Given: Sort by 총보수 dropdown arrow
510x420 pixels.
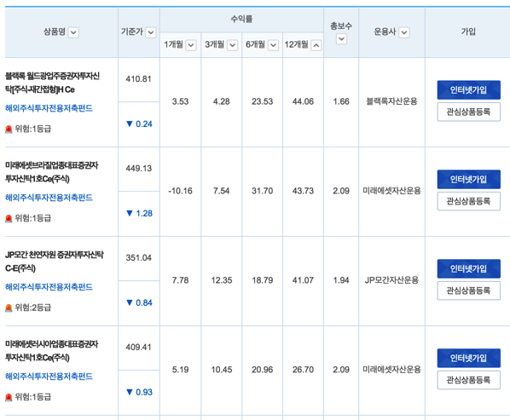Looking at the screenshot, I should 341,39.
